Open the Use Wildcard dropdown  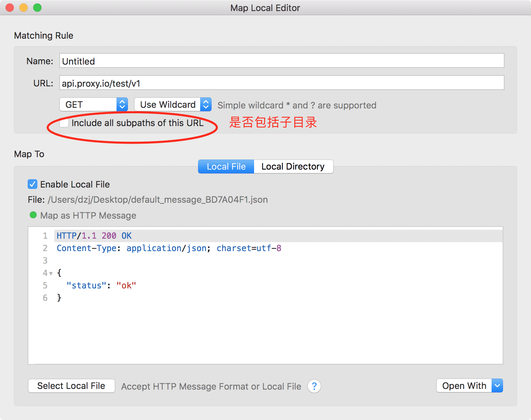coord(173,104)
